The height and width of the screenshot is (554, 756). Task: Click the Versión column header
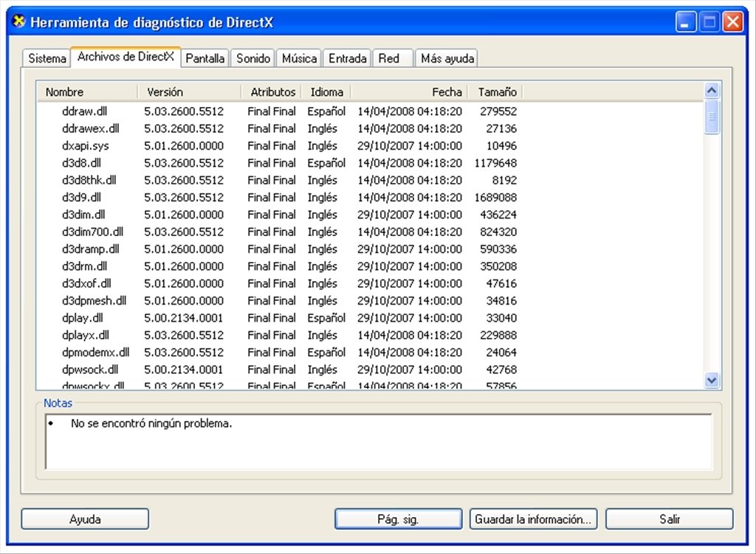pyautogui.click(x=189, y=91)
